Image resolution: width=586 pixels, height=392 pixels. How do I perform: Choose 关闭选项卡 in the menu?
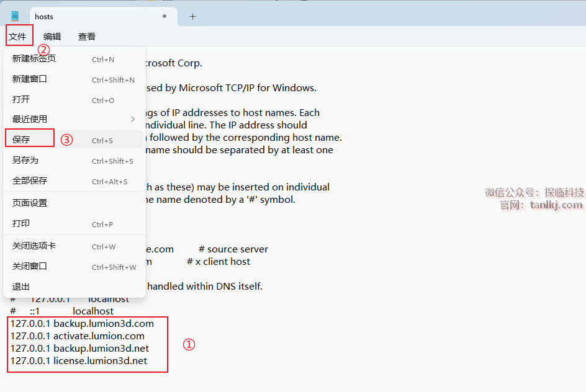coord(34,246)
